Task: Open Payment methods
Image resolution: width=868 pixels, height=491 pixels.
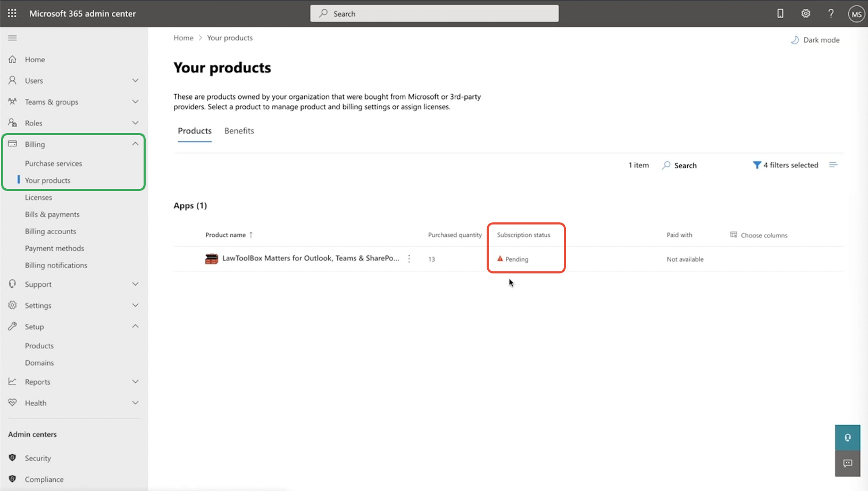Action: (54, 248)
